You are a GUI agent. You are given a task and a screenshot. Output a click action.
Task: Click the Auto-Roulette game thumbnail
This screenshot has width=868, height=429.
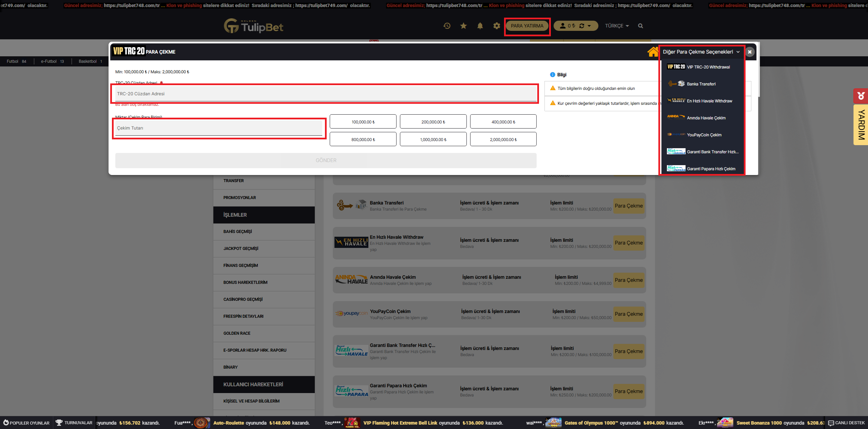[x=201, y=423]
